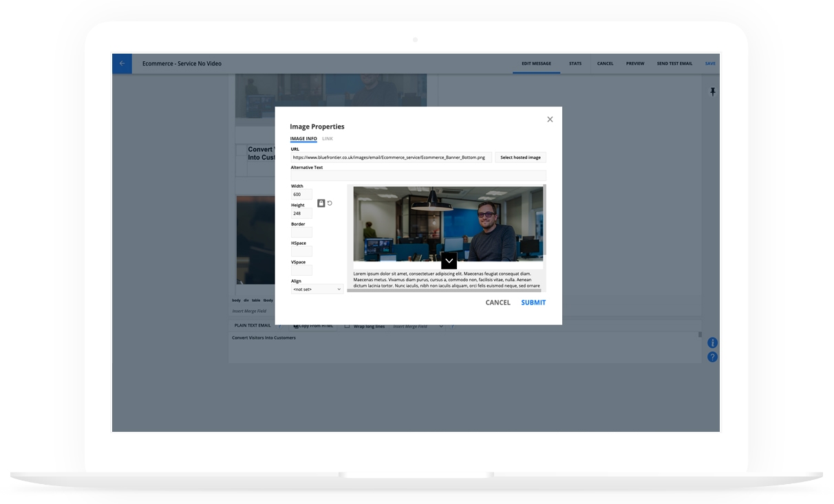Click the pin icon on the right edge

tap(713, 91)
